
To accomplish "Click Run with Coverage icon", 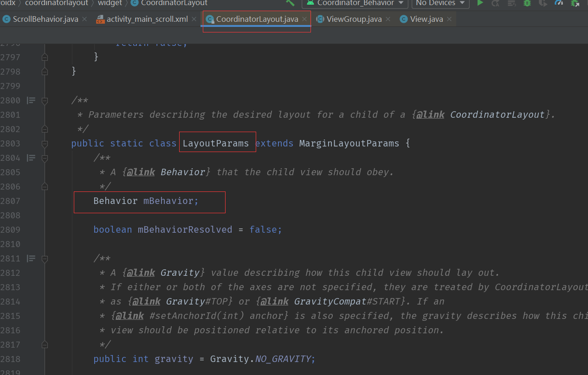I will [x=543, y=3].
